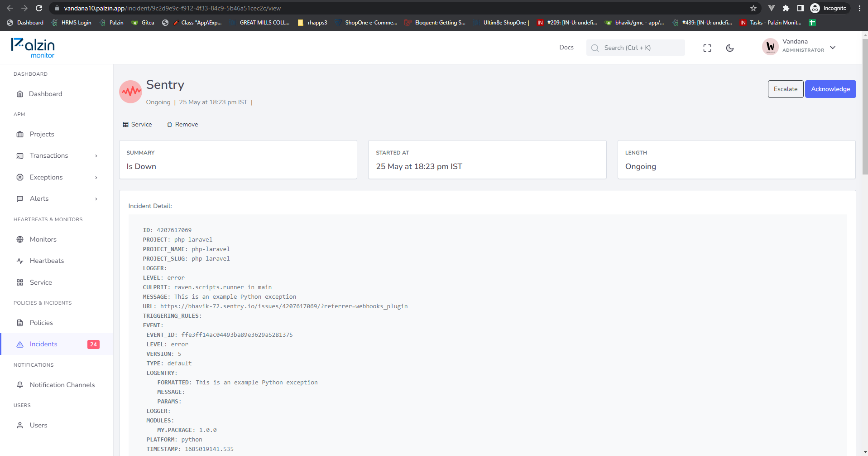Click the Projects briefcase icon

tap(20, 134)
